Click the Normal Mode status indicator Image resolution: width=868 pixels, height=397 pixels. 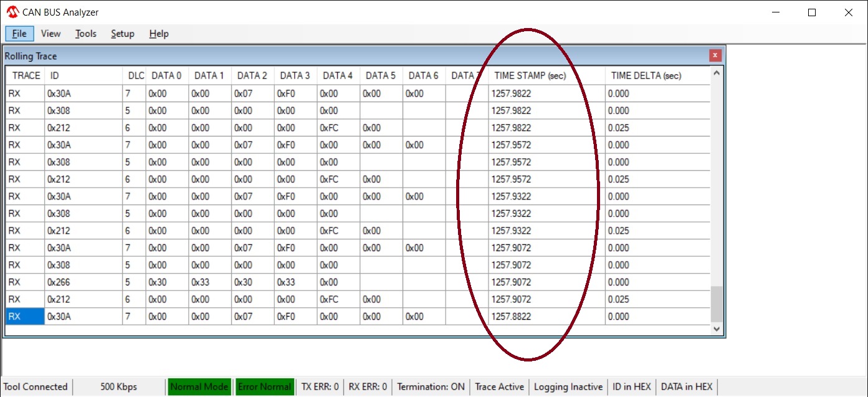pos(199,386)
